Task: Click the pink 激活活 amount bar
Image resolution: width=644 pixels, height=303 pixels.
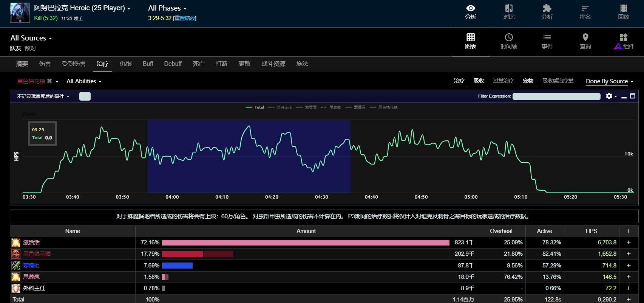Action: coord(306,242)
